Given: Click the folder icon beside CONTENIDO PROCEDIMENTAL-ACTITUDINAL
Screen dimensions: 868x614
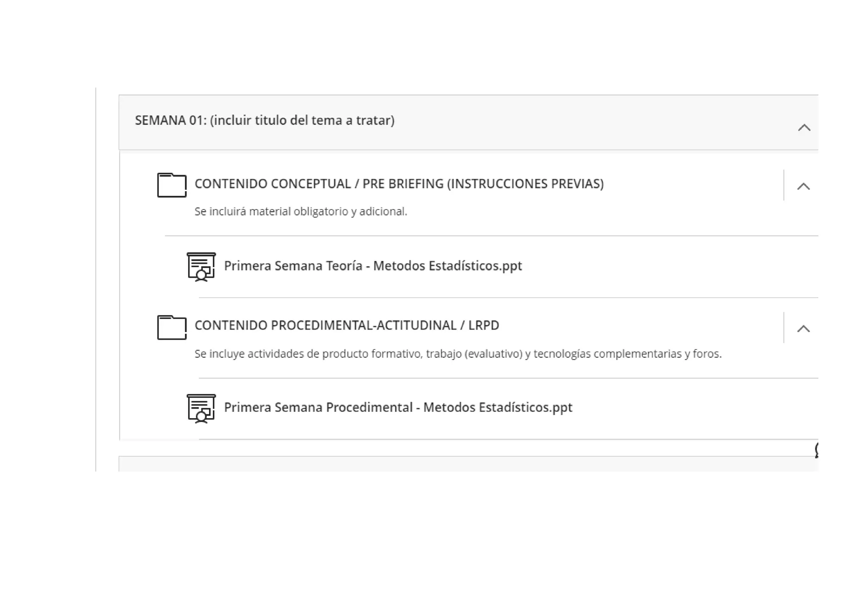Looking at the screenshot, I should (x=172, y=327).
